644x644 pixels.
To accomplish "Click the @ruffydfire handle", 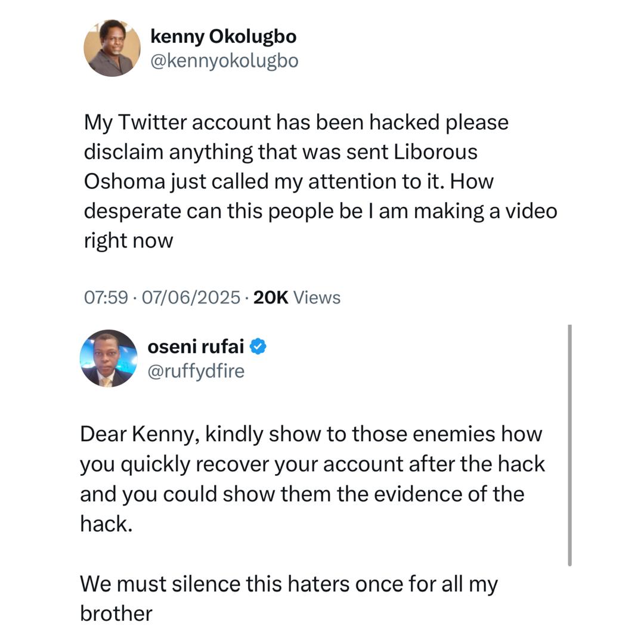I will click(196, 371).
